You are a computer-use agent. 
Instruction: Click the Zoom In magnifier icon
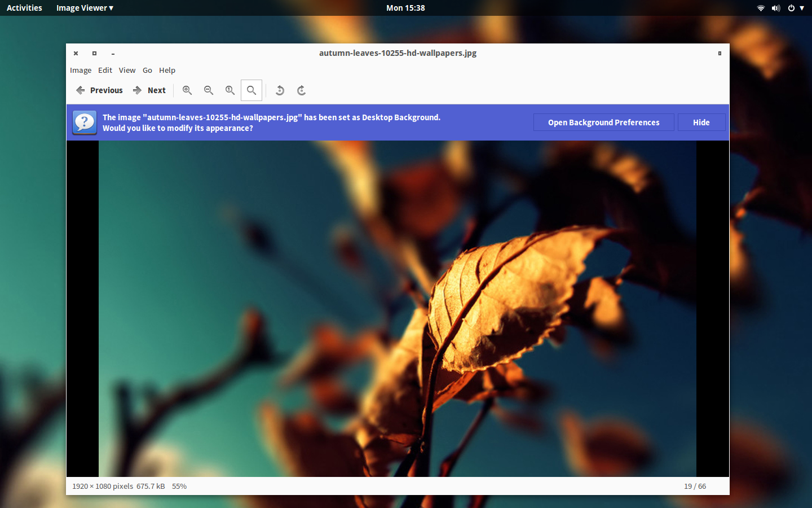pyautogui.click(x=187, y=90)
